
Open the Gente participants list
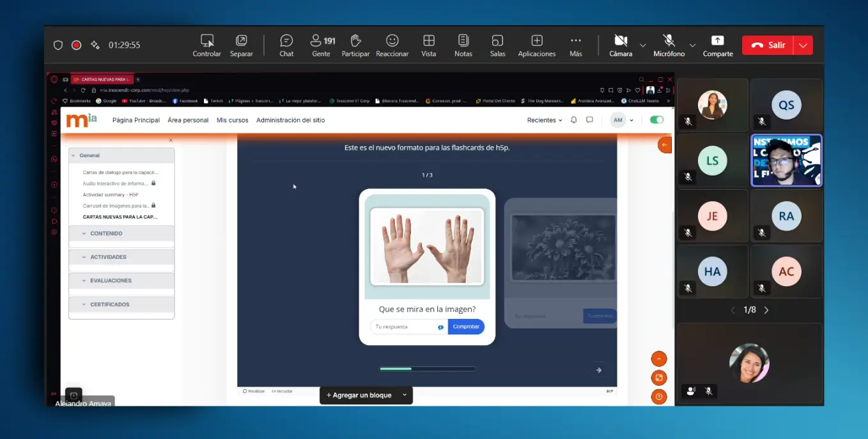[322, 45]
